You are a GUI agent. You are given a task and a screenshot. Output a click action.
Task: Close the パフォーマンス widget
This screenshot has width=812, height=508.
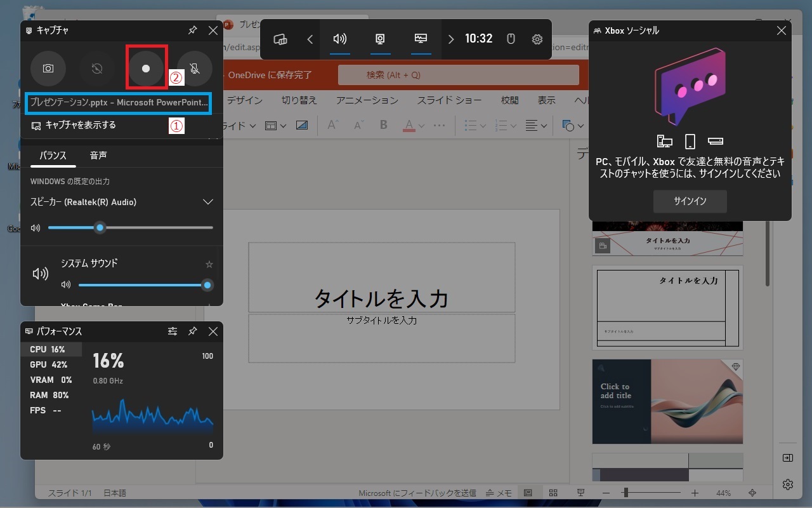click(213, 331)
